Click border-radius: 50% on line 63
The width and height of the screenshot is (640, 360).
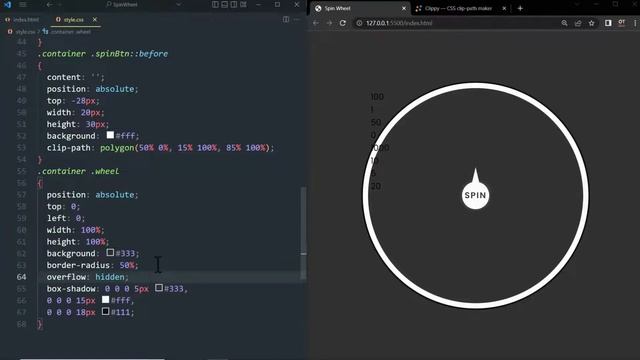92,265
